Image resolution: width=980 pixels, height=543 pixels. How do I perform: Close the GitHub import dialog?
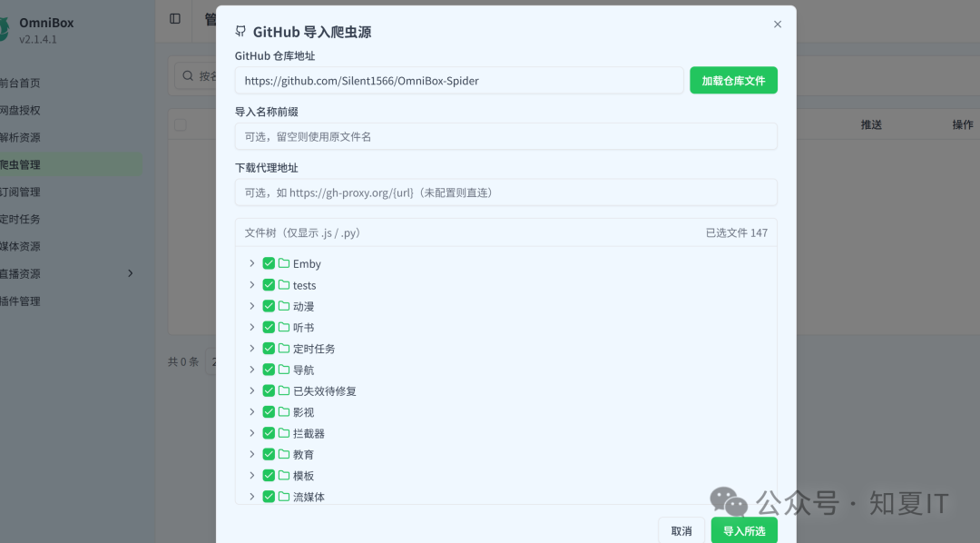[778, 25]
